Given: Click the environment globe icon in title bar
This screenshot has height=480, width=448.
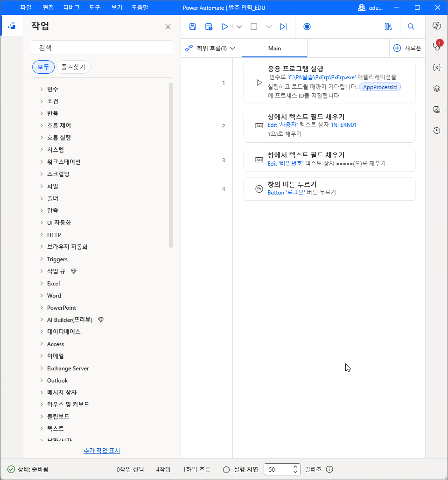Looking at the screenshot, I should coord(362,7).
